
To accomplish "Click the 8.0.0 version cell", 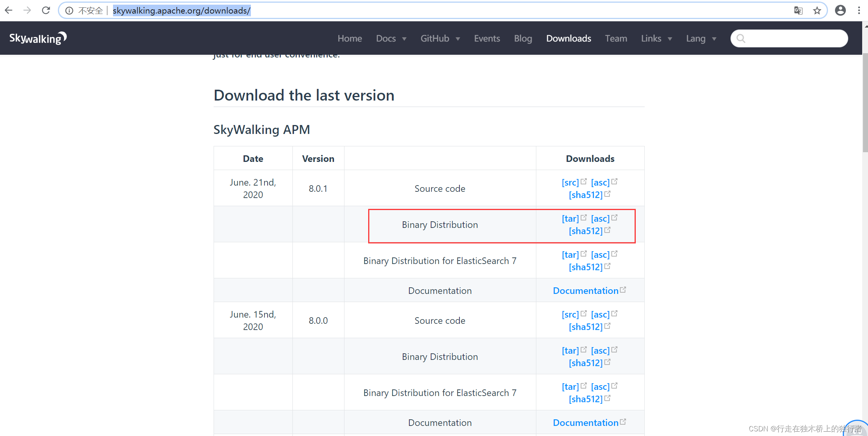I will pyautogui.click(x=318, y=321).
